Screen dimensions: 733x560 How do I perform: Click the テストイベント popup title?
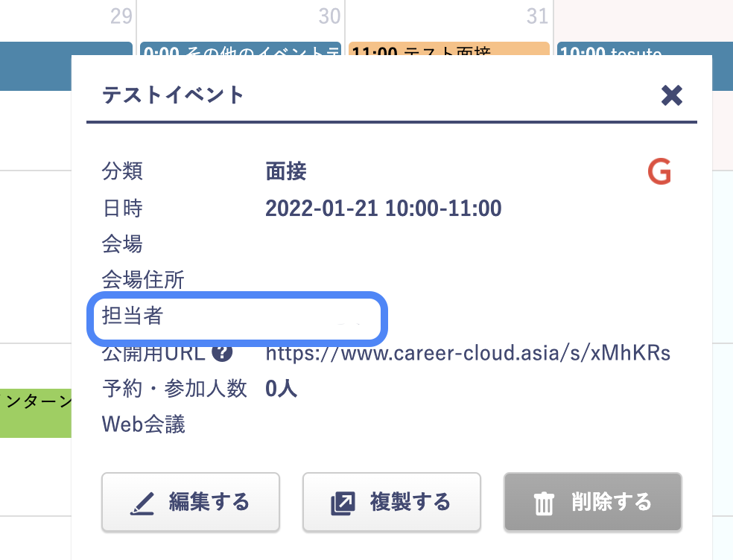[x=173, y=95]
